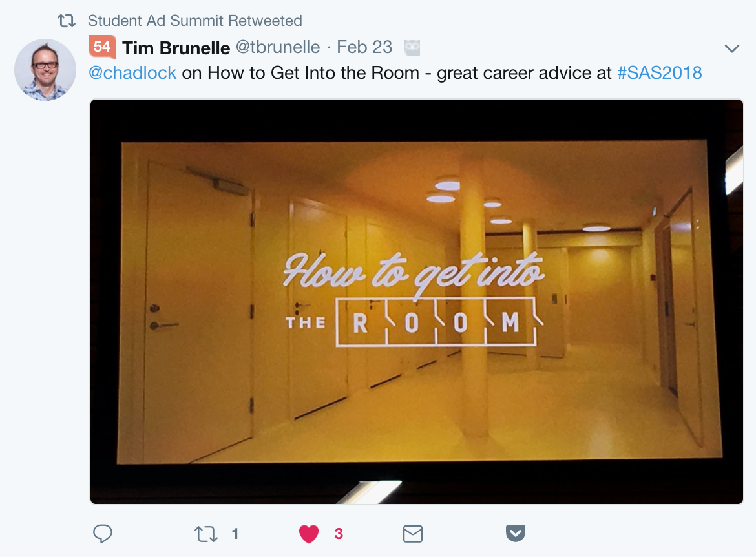Click the orange 54 score badge
Image resolution: width=756 pixels, height=557 pixels.
coord(102,47)
